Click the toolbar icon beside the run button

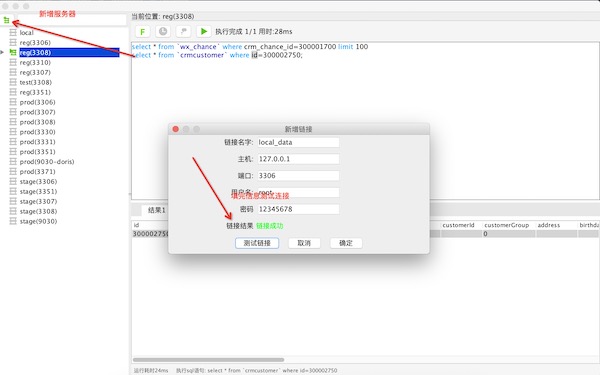[x=183, y=31]
